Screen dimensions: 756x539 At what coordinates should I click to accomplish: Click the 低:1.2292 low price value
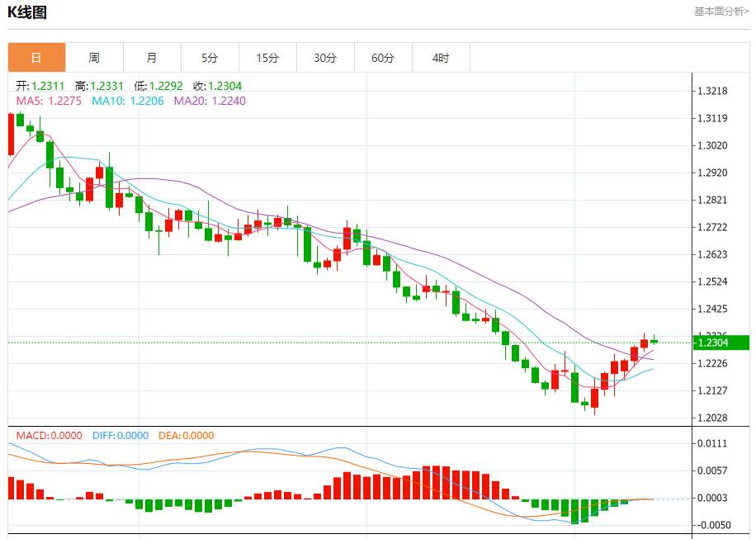158,86
